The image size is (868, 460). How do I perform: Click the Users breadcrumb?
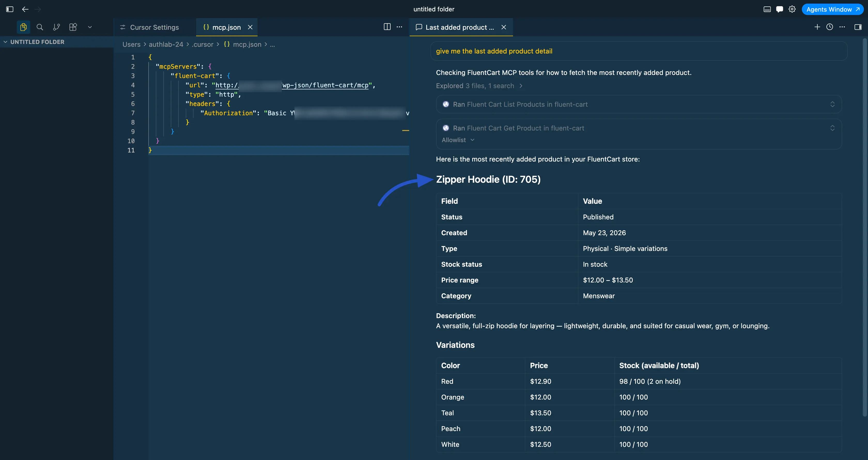131,44
